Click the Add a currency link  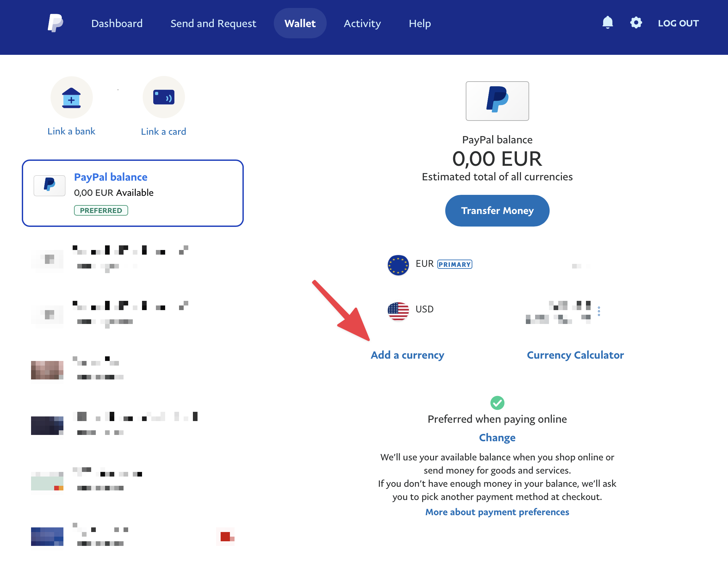pyautogui.click(x=407, y=355)
